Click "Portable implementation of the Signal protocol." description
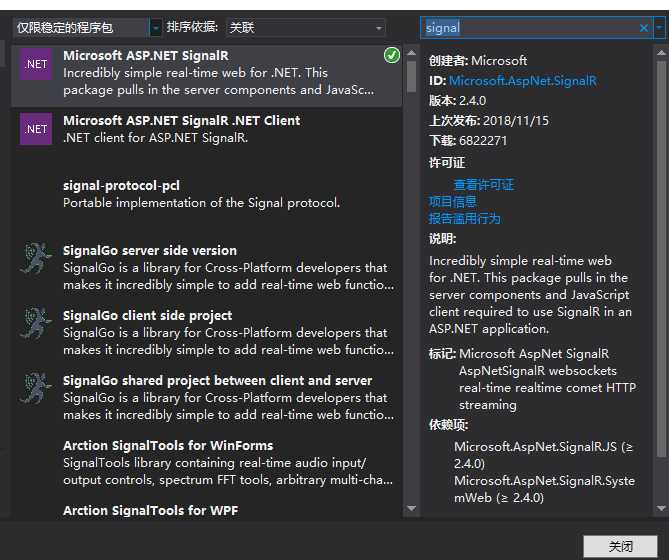 [201, 203]
